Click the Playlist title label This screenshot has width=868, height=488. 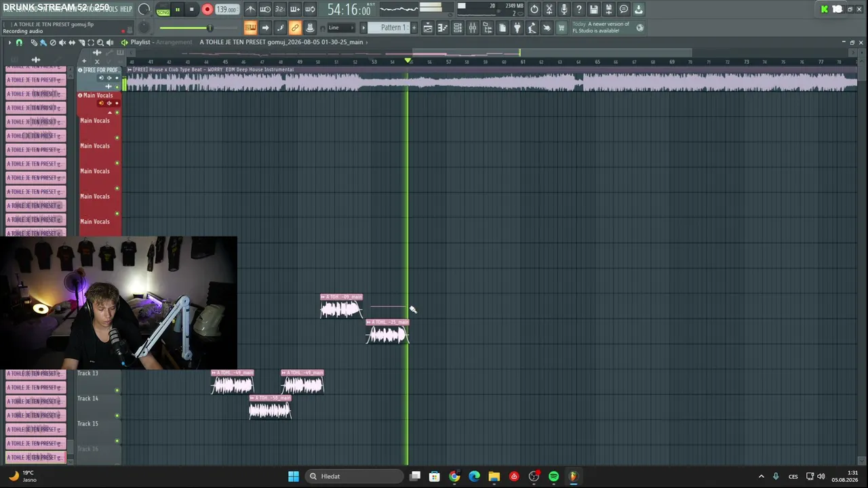click(x=140, y=42)
